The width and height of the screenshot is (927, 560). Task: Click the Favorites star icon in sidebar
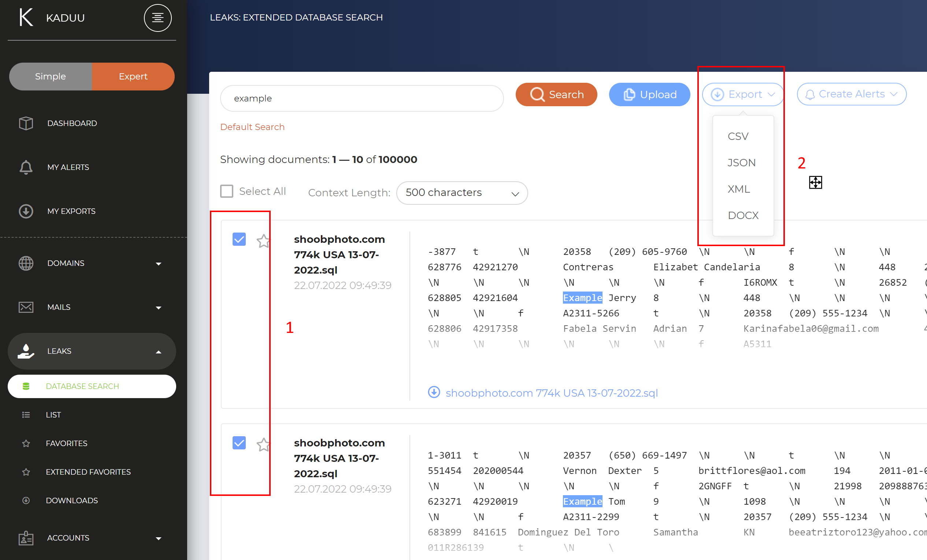click(26, 444)
